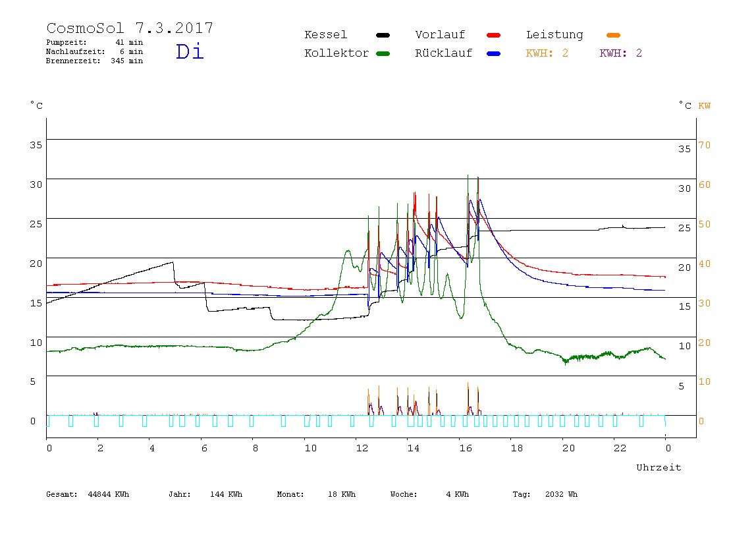The width and height of the screenshot is (756, 535).
Task: Click the orange Leistung legend swatch
Action: [x=613, y=35]
